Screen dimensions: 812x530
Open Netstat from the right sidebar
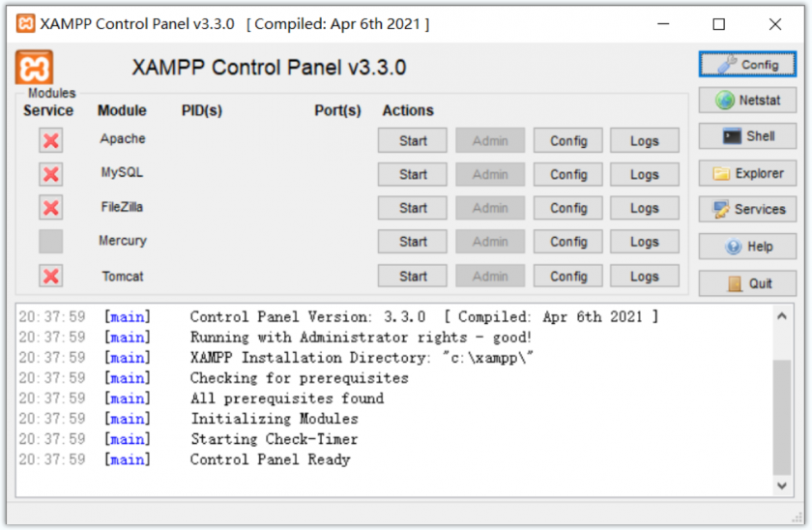pos(747,100)
